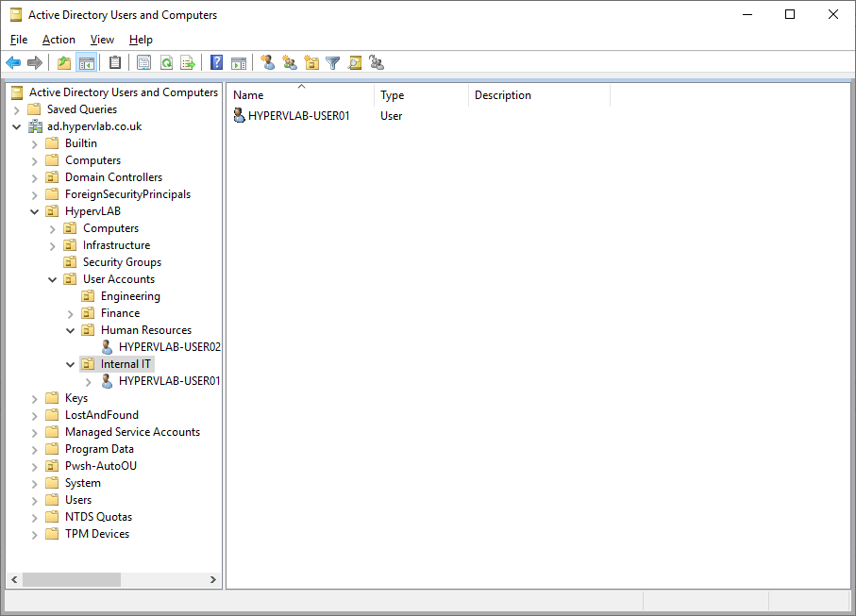Select the LostAndFound container

tap(102, 415)
